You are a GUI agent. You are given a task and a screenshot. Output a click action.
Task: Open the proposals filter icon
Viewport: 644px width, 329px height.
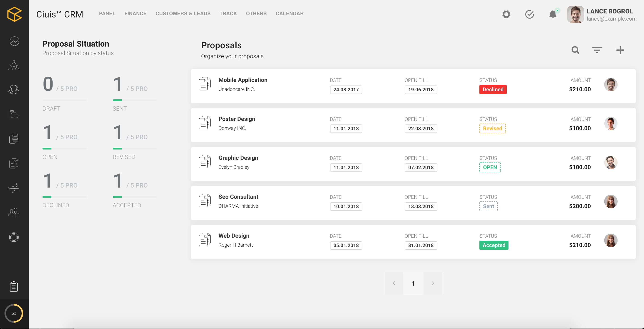[597, 50]
